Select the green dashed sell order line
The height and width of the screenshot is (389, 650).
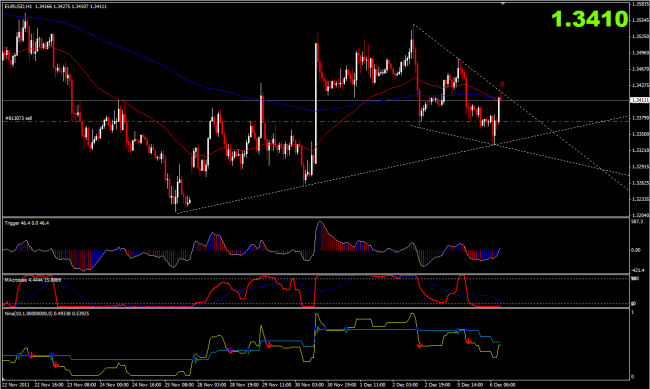(315, 122)
